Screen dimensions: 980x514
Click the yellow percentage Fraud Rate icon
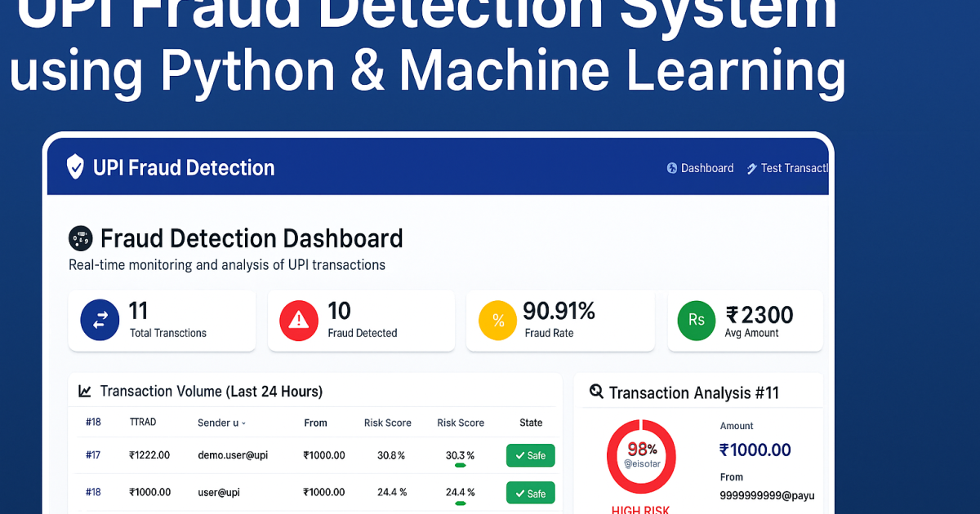[497, 320]
